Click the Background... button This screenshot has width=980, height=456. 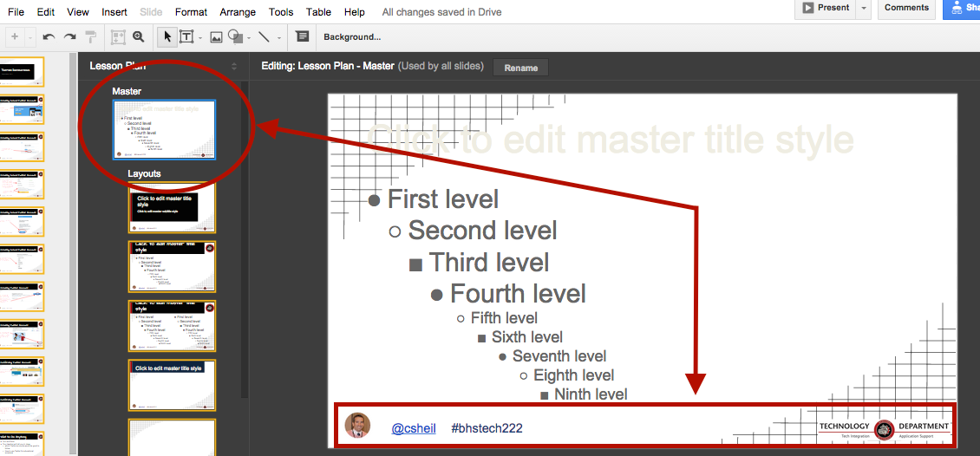(x=352, y=37)
